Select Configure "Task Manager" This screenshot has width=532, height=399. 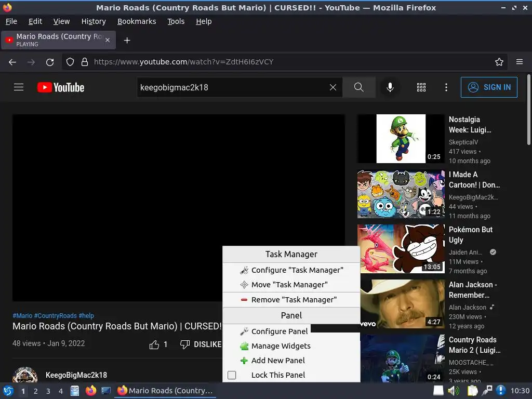pos(291,270)
